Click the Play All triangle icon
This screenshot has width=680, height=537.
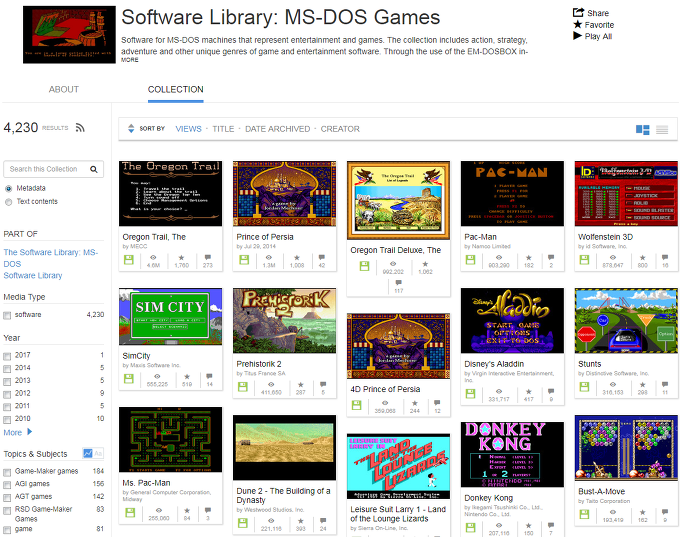577,36
